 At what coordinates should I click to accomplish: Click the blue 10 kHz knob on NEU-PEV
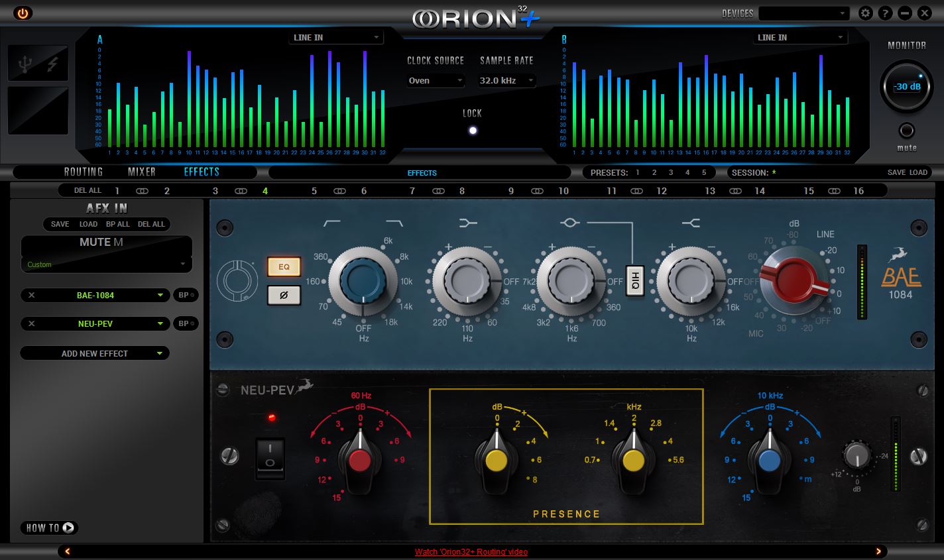770,461
